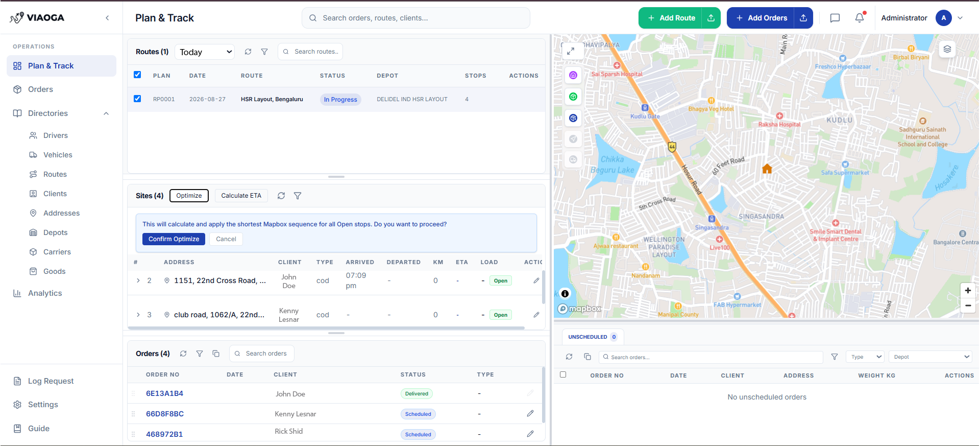The height and width of the screenshot is (446, 980).
Task: Focus the Search routes field
Action: (x=310, y=52)
